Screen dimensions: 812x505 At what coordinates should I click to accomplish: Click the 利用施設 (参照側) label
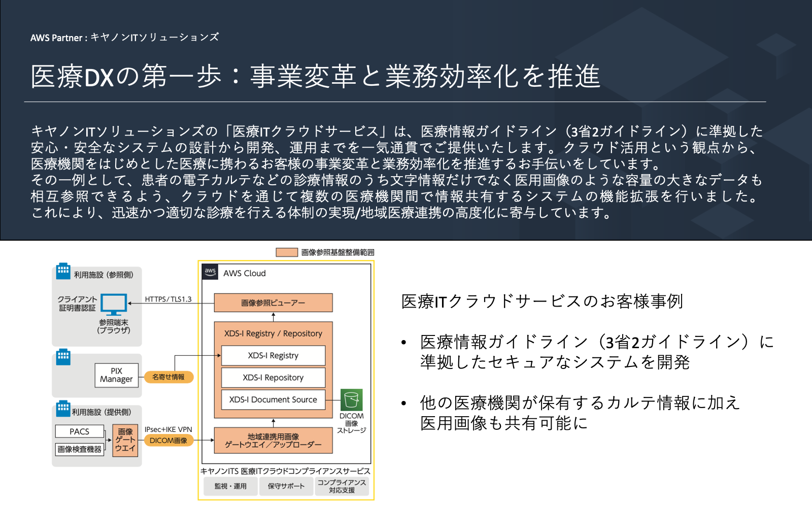[104, 275]
